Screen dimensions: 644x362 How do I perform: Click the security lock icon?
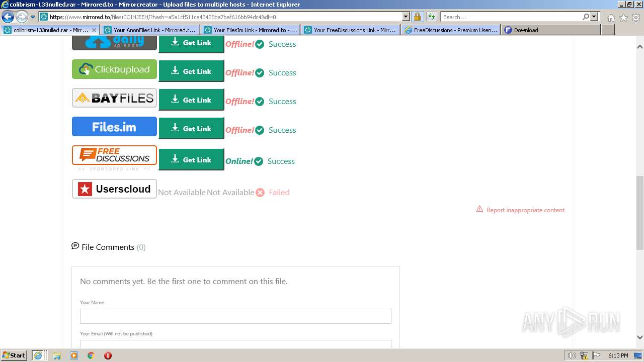(417, 17)
